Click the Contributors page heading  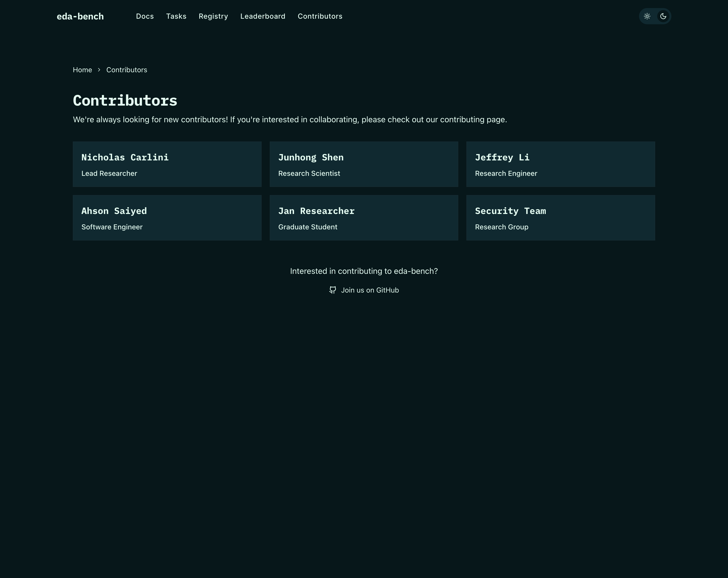(x=125, y=101)
